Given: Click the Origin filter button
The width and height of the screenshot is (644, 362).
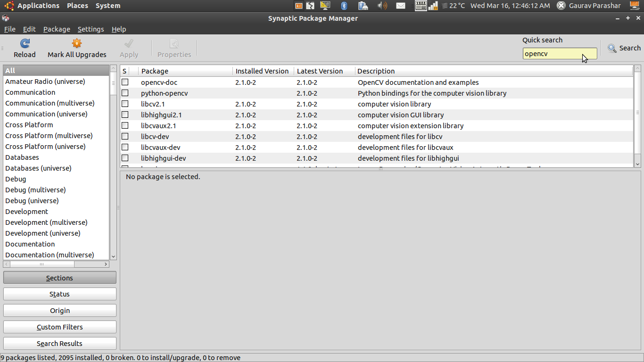Looking at the screenshot, I should [x=60, y=310].
